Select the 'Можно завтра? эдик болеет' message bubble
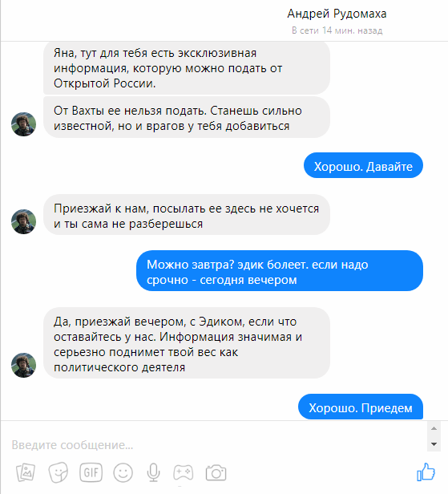The width and height of the screenshot is (448, 494). tap(280, 271)
